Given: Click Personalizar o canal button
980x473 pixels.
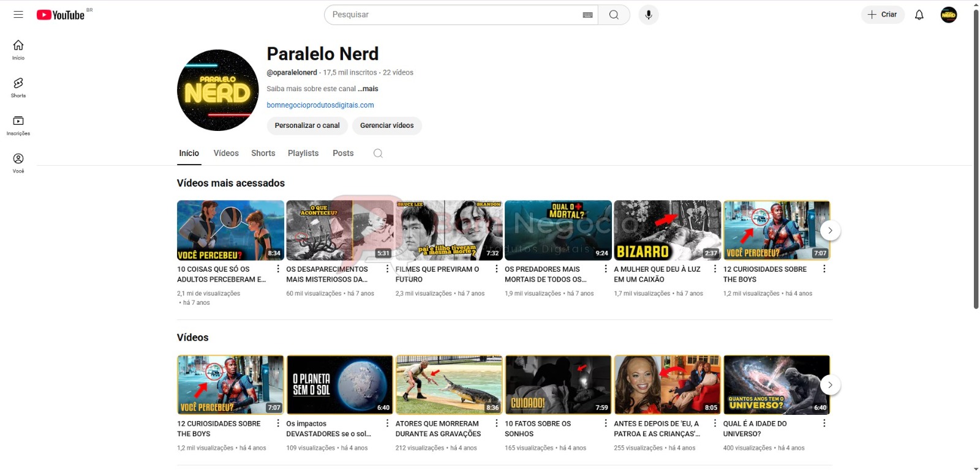Looking at the screenshot, I should click(307, 125).
